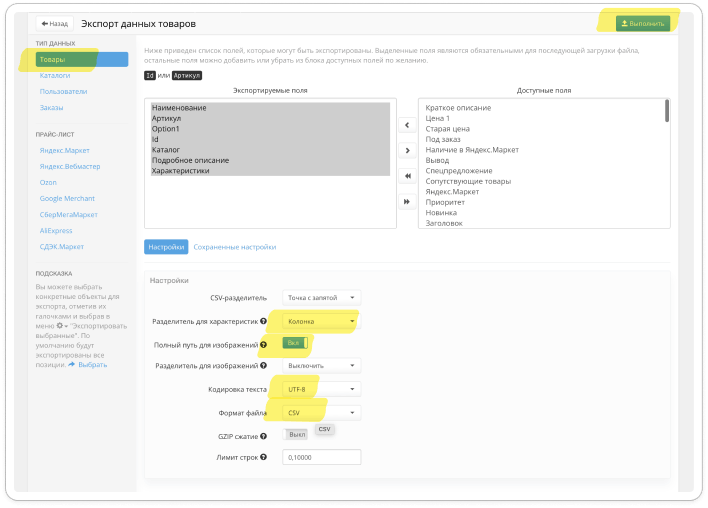This screenshot has width=708, height=508.
Task: Open the gear menu in the hint text
Action: (61, 326)
